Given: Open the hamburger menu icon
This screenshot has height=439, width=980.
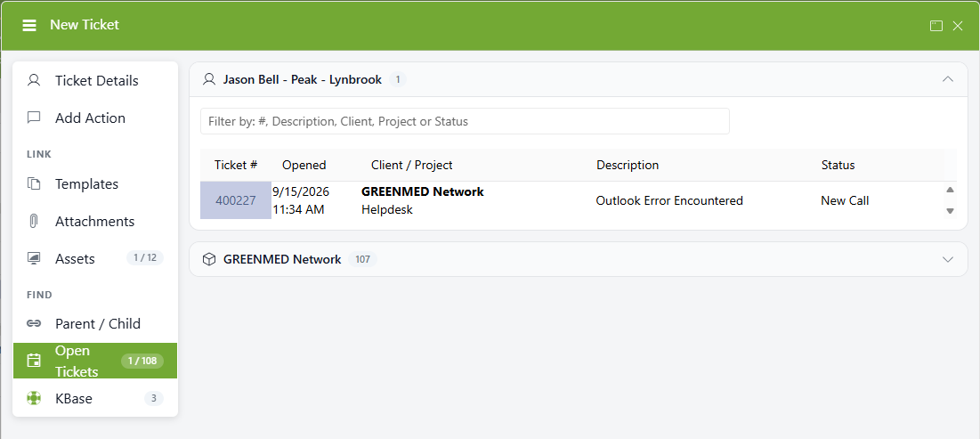Looking at the screenshot, I should coord(28,25).
